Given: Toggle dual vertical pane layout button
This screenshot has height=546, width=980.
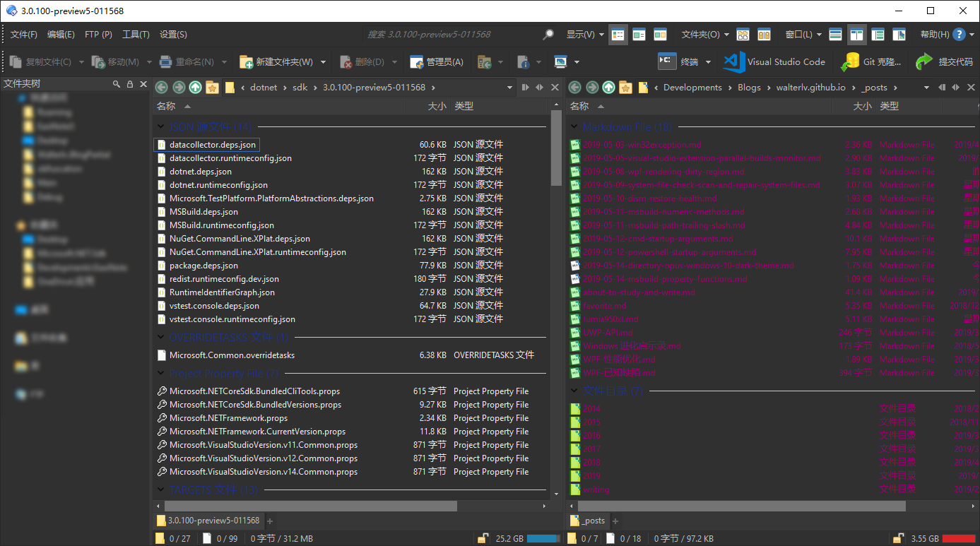Looking at the screenshot, I should pos(856,34).
